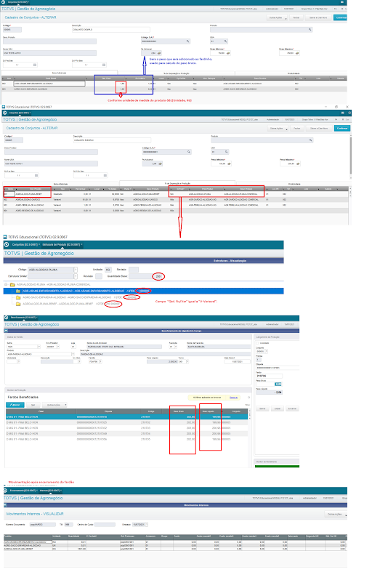Open the Produto dropdown showing AGR-FARDAO-ALGODAO
Screen dimensions: 372x588
(x=73, y=354)
